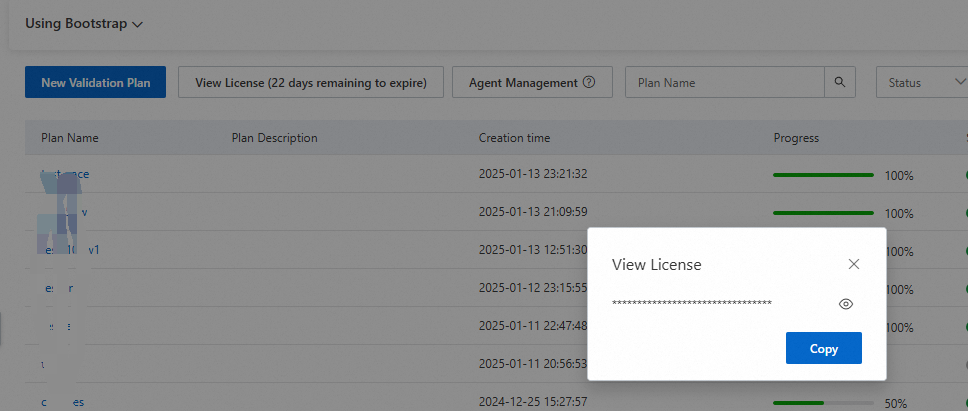Open Agent Management
This screenshot has width=968, height=411.
click(x=523, y=83)
